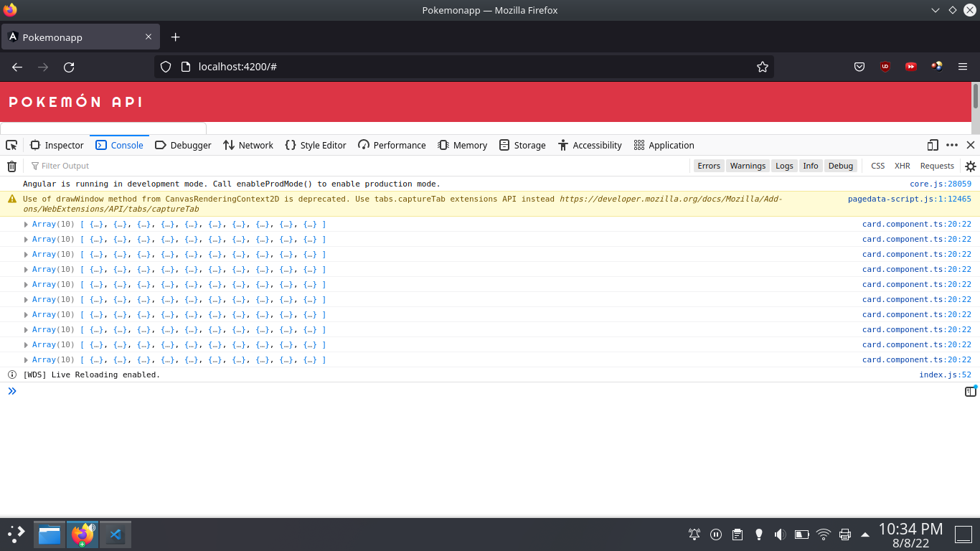Image resolution: width=980 pixels, height=551 pixels.
Task: Select the element picker tool
Action: pyautogui.click(x=11, y=145)
